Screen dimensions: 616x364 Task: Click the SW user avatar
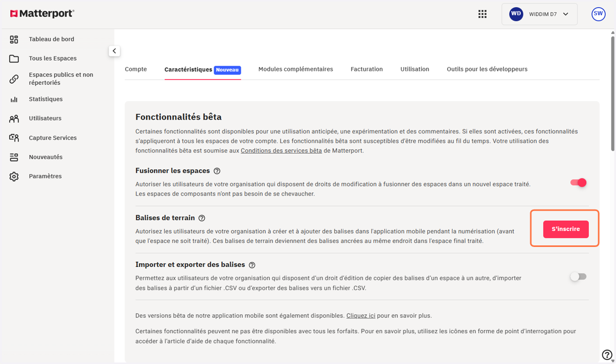pos(599,14)
